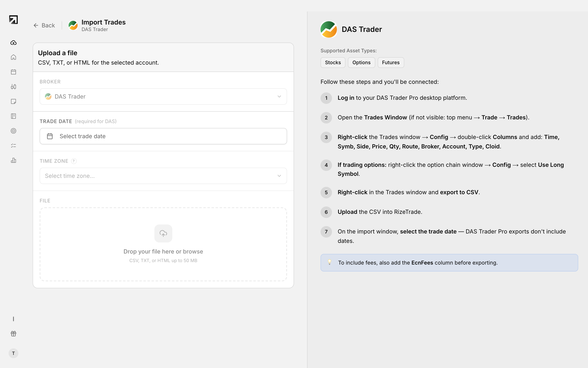Click step 1 Log in instruction text
Screen dimensions: 588x368
[402, 98]
